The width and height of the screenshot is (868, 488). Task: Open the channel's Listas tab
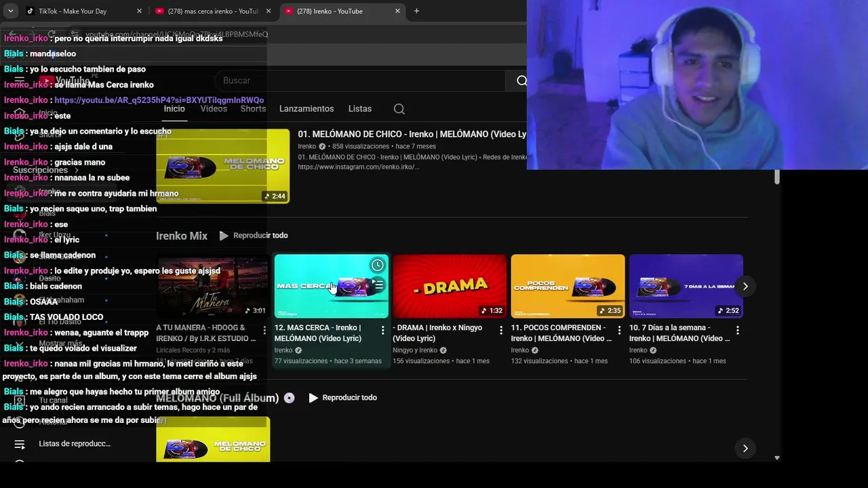pos(360,108)
